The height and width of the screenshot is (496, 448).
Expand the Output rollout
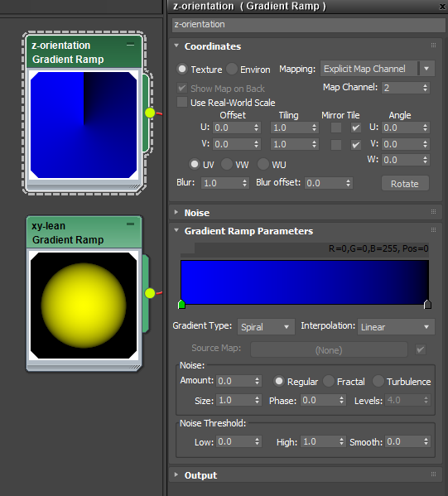[176, 474]
